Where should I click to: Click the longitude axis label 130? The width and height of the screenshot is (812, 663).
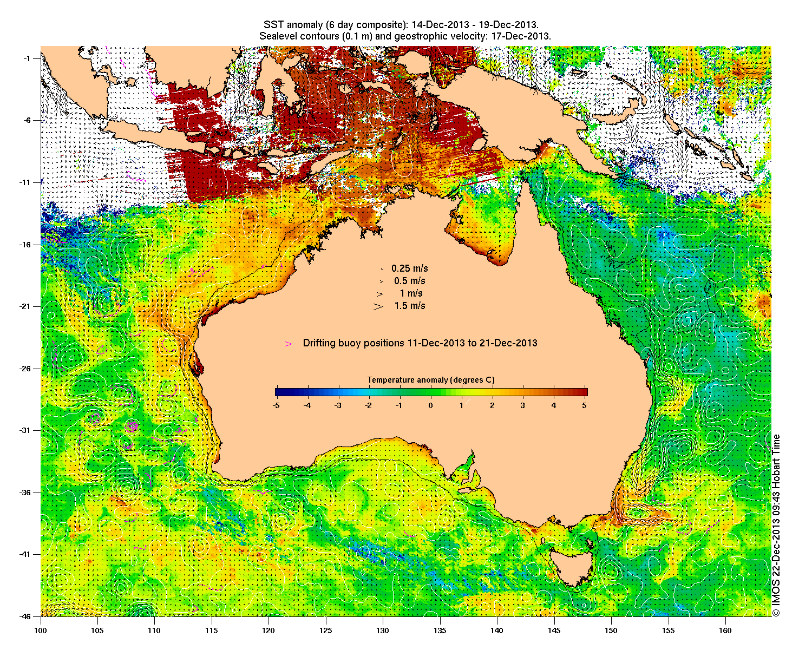coord(383,630)
